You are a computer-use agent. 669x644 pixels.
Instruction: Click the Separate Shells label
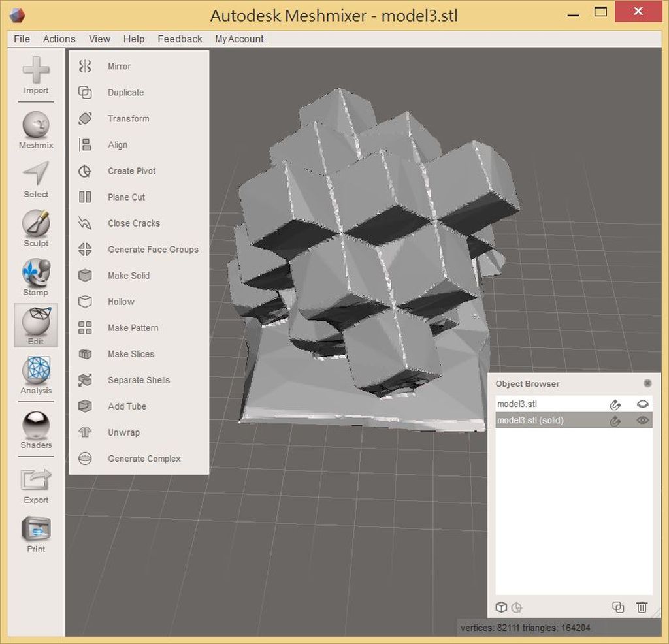click(139, 380)
